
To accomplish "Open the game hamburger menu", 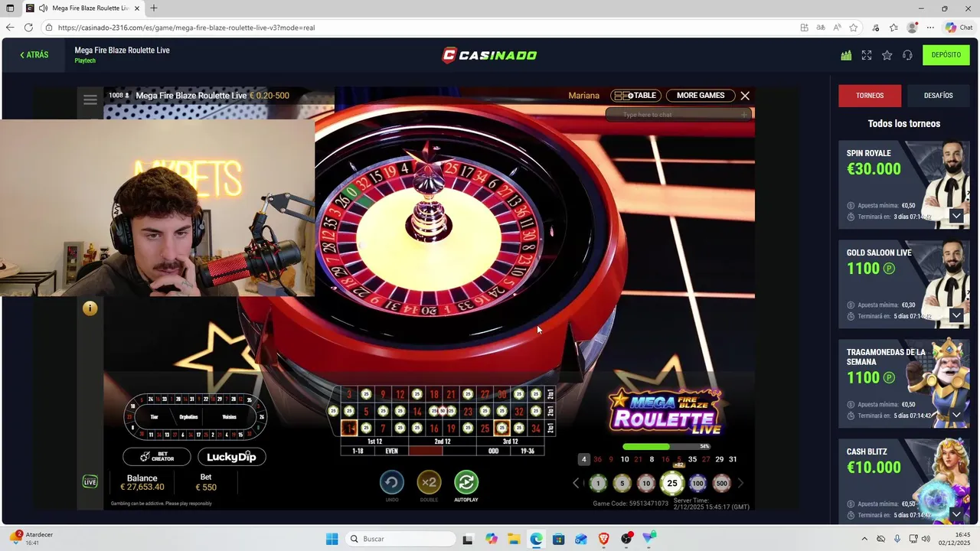I will pyautogui.click(x=90, y=99).
